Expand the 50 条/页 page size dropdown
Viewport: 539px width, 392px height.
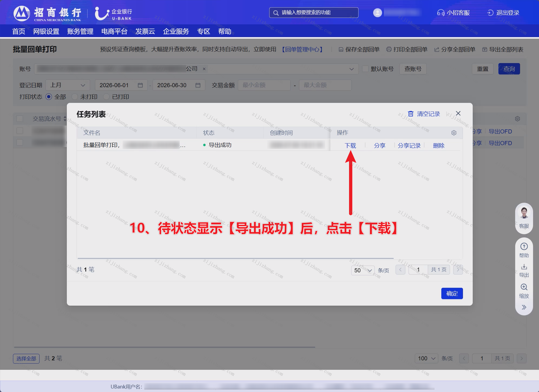(x=363, y=270)
